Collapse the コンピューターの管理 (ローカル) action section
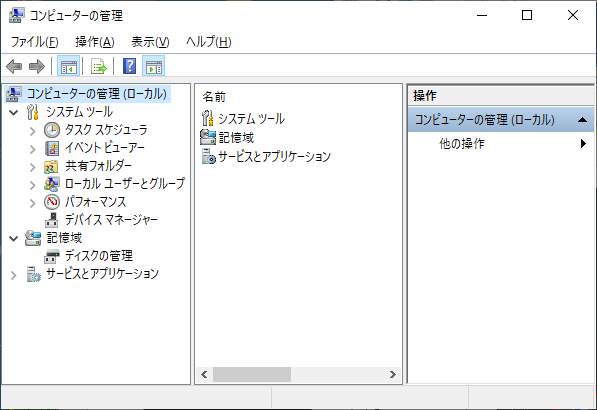 point(582,120)
